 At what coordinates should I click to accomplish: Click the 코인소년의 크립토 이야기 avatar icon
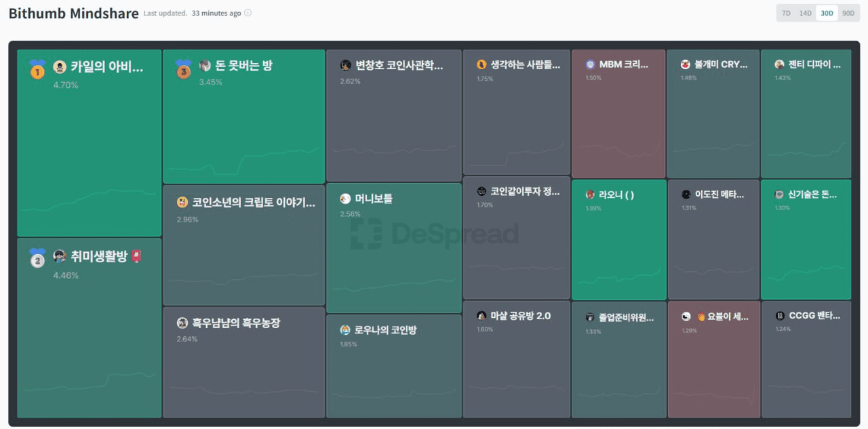pos(182,202)
